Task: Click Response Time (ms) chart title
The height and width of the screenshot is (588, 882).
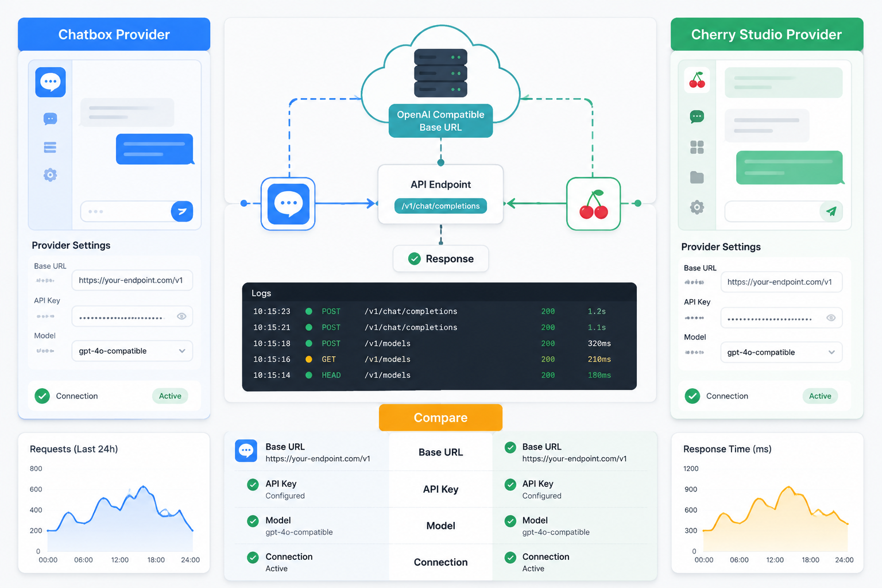Action: 727,449
